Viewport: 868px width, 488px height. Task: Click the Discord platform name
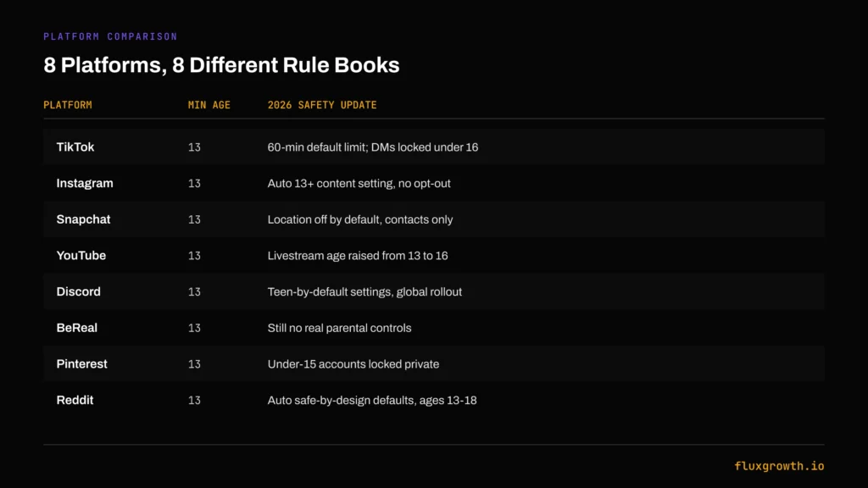pyautogui.click(x=79, y=291)
